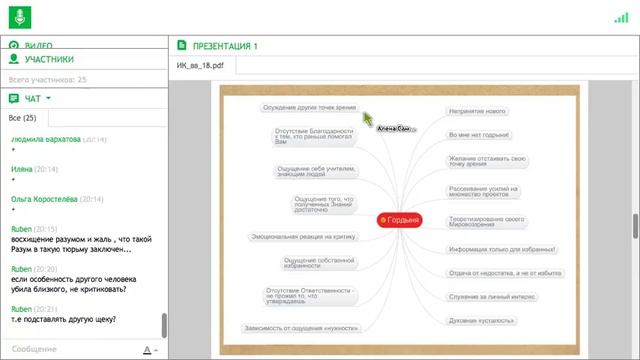Click the green microphone button
This screenshot has height=360, width=640.
coord(20,18)
